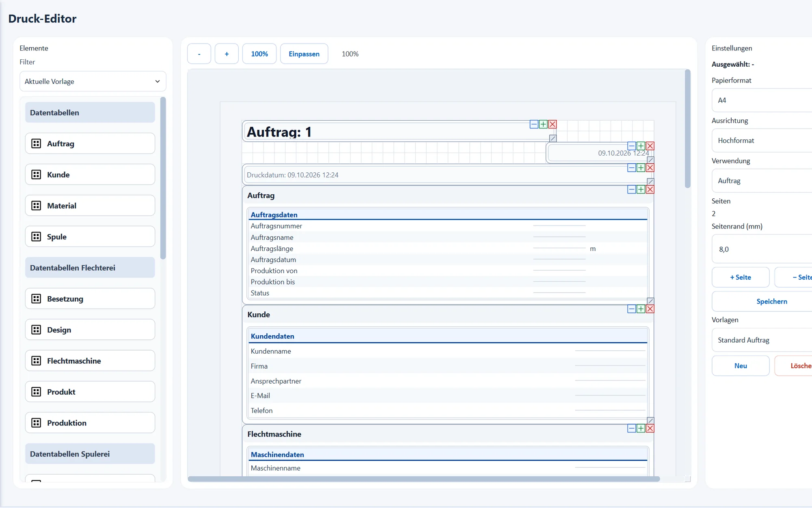Open the Vorlagen 'Standard Auftrag' dropdown
The height and width of the screenshot is (508, 812).
[762, 340]
